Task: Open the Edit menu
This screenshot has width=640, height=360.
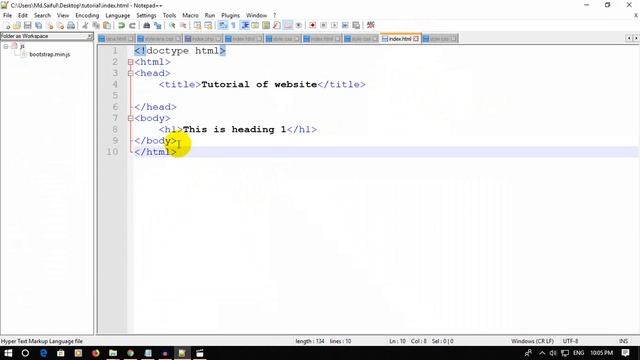Action: tap(23, 15)
